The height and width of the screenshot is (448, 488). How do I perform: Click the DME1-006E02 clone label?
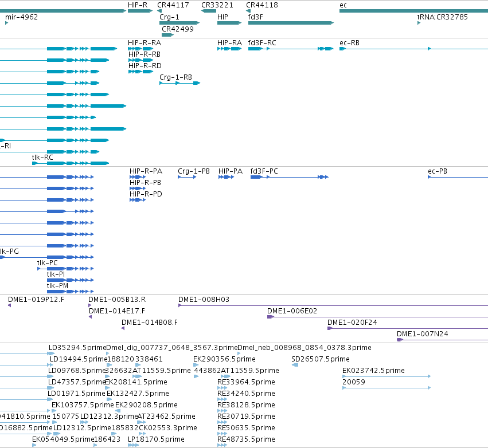(292, 311)
